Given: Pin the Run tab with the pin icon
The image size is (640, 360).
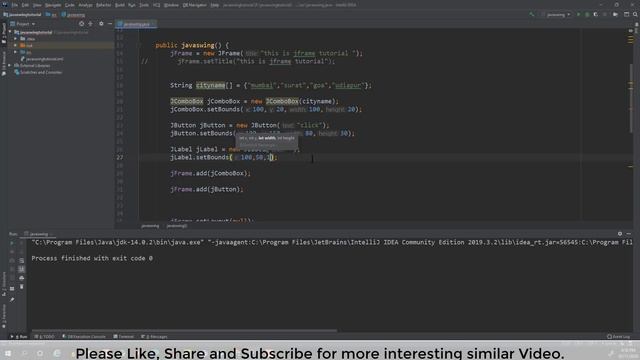Looking at the screenshot, I should point(12,300).
